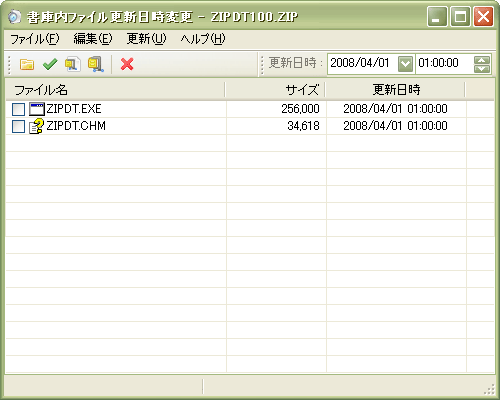Click the ZIPDT.CHM help file icon

[37, 126]
